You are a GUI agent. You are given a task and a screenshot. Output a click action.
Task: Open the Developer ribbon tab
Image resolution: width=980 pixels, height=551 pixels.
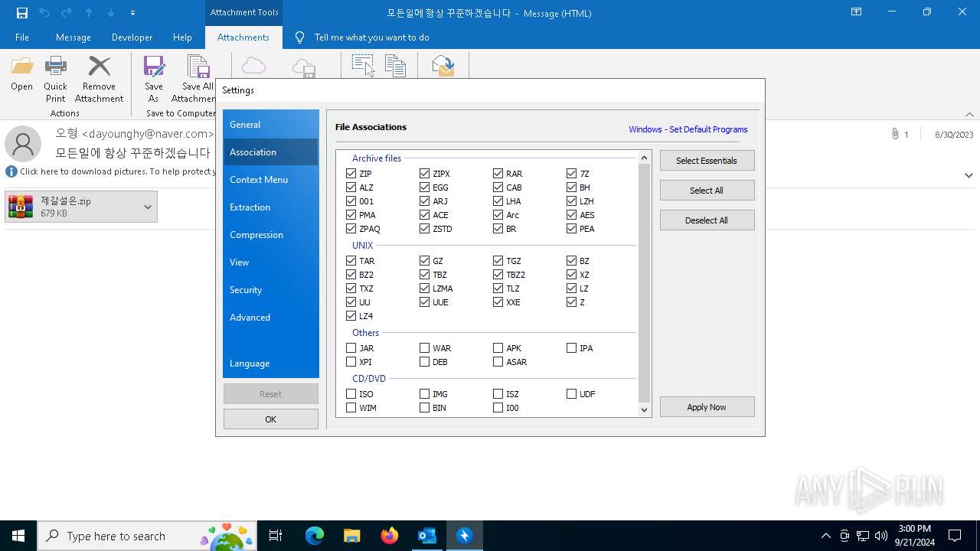(132, 37)
